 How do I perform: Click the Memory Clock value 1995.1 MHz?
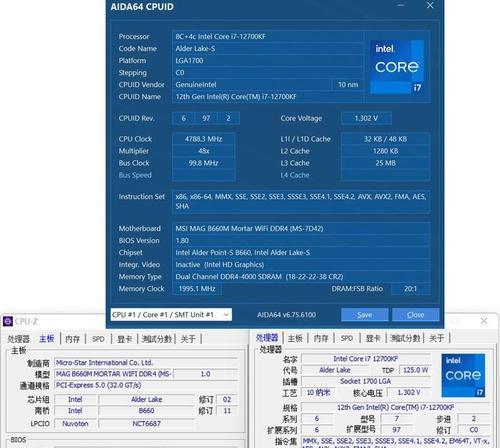pos(197,289)
